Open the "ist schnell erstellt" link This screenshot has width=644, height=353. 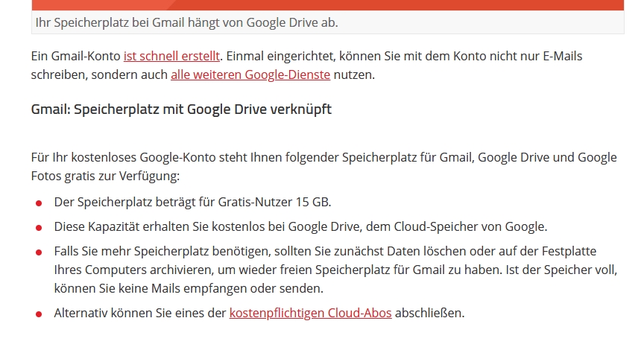click(x=172, y=56)
